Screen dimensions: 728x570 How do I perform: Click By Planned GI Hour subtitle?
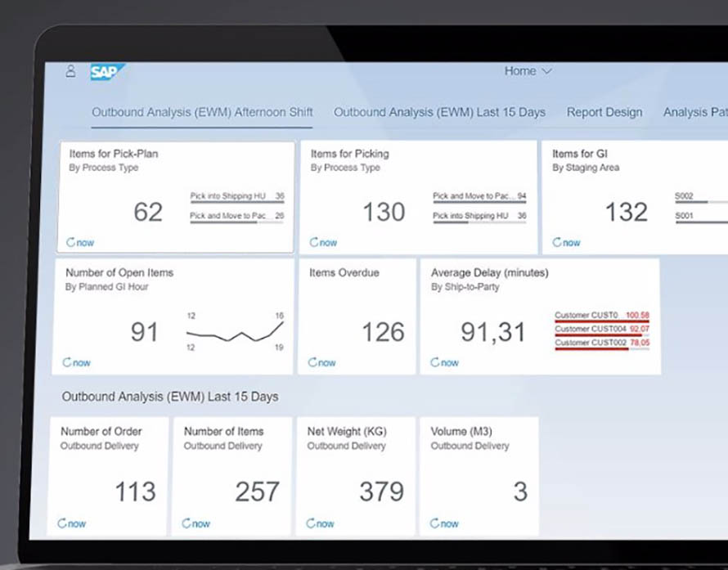tap(107, 287)
